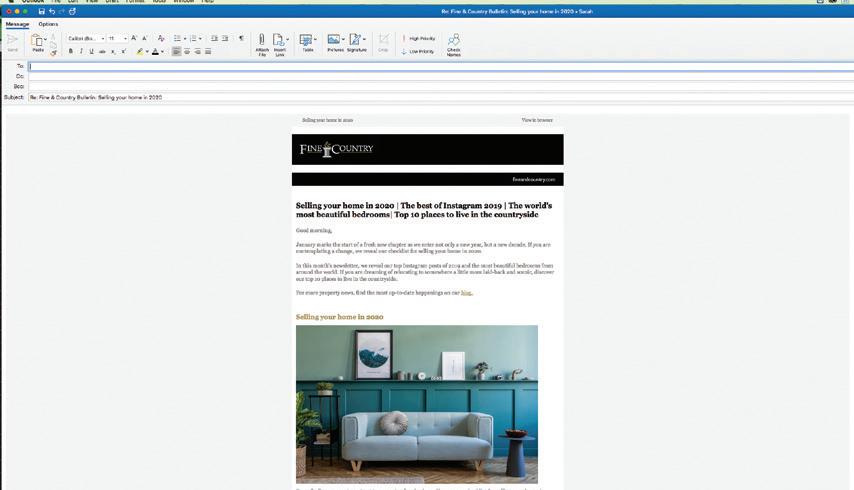Switch to the Options ribbon tab
Screen dimensions: 854x490
click(48, 24)
